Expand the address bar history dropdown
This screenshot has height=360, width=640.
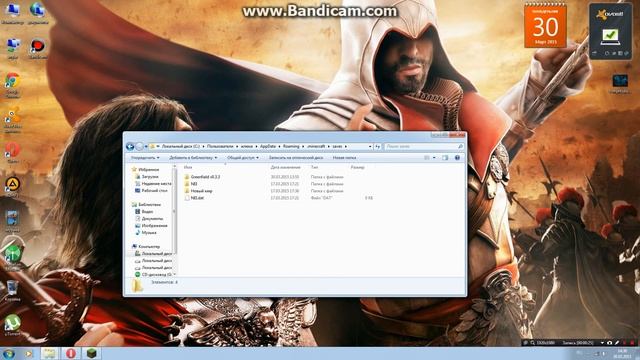[x=370, y=147]
